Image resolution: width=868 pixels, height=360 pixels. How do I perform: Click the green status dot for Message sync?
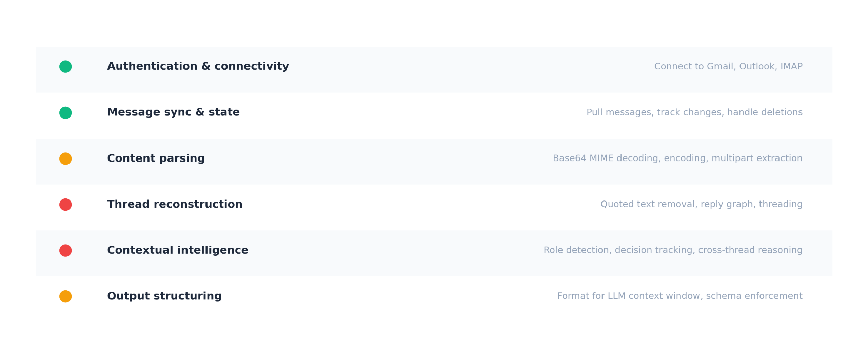65,112
